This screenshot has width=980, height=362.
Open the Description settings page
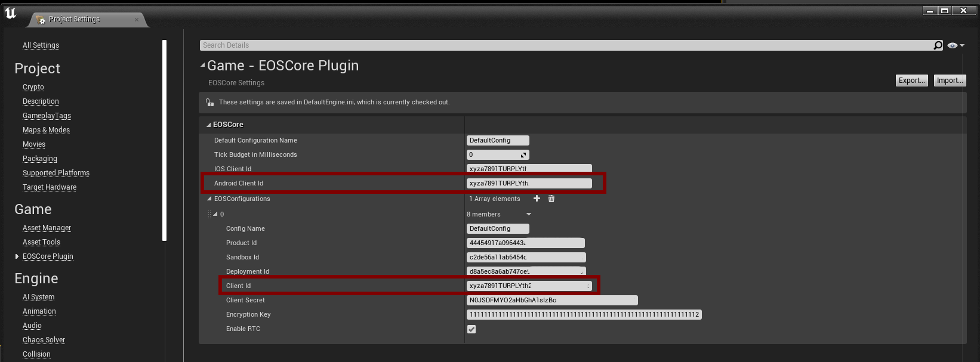(41, 101)
